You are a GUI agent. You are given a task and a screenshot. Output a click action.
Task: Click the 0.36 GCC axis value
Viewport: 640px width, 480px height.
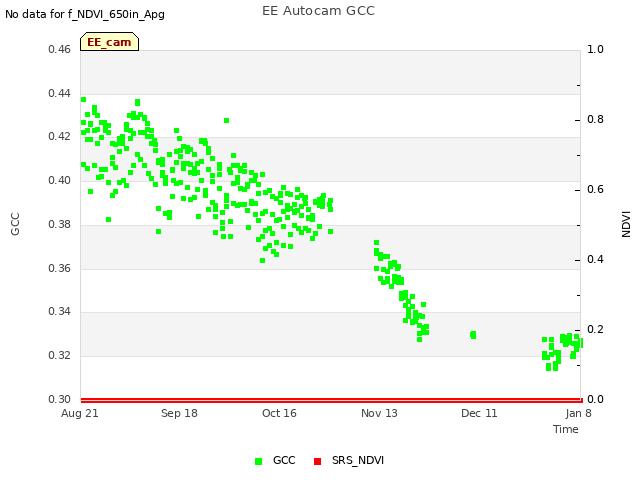[59, 268]
